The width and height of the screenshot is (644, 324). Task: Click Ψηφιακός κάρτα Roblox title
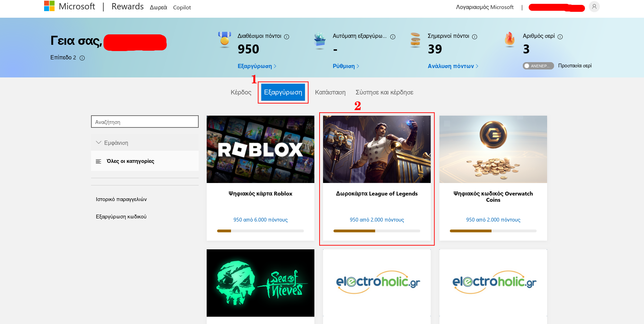(x=261, y=194)
